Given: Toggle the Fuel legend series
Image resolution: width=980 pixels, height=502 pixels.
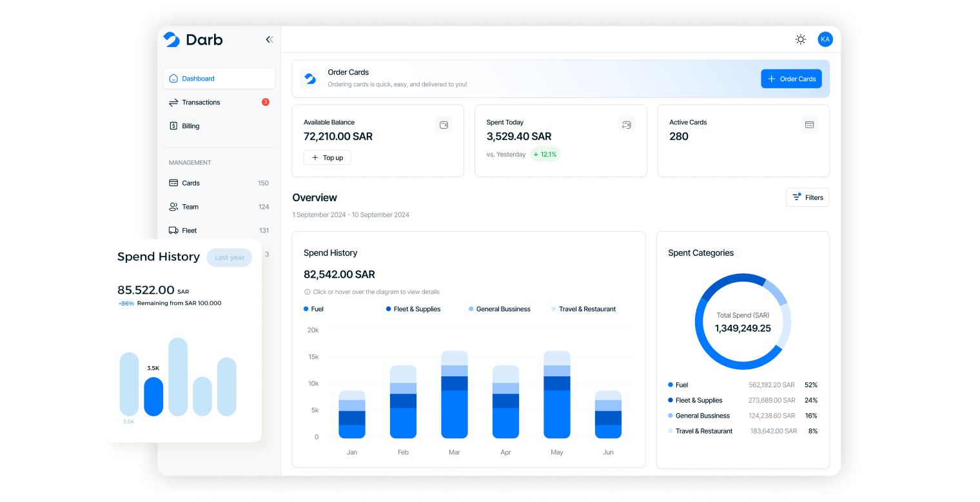Looking at the screenshot, I should click(313, 309).
